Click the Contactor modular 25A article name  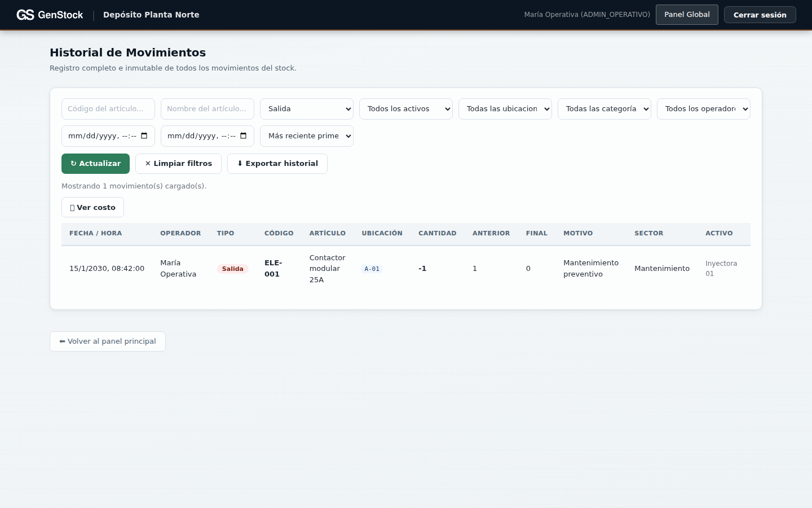click(x=328, y=269)
